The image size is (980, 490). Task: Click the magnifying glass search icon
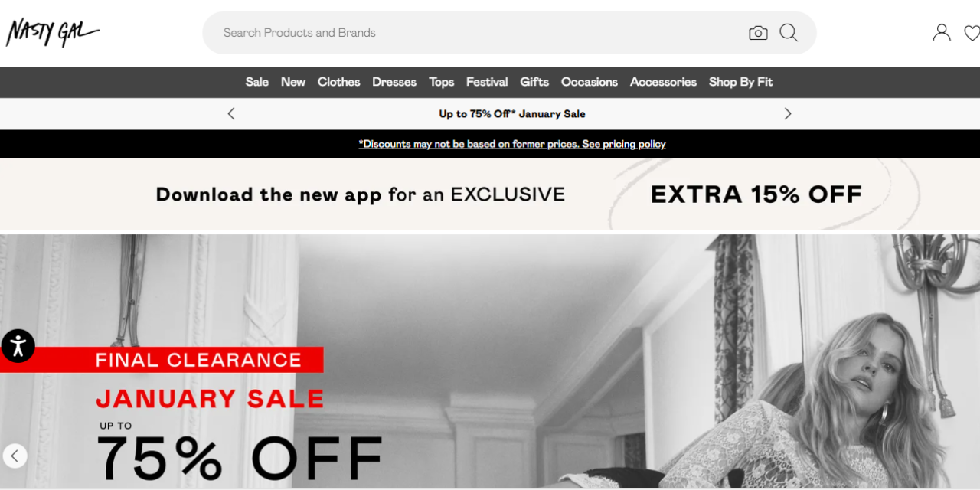click(789, 33)
